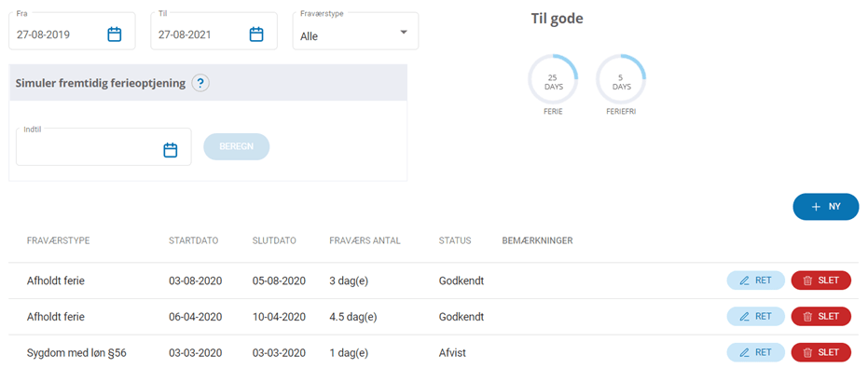Image resolution: width=868 pixels, height=369 pixels.
Task: Click Godkendt status in the 03-08-2020 row
Action: pyautogui.click(x=462, y=281)
